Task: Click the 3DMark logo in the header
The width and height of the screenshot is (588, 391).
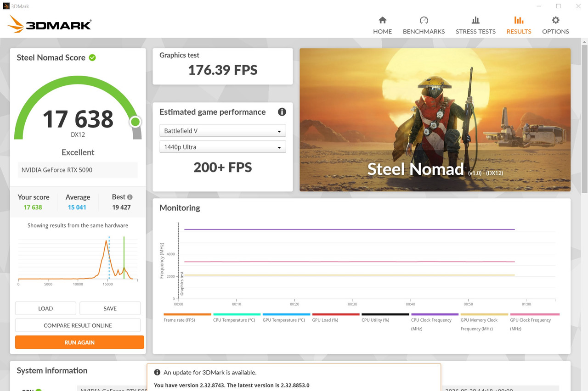Action: [x=50, y=24]
